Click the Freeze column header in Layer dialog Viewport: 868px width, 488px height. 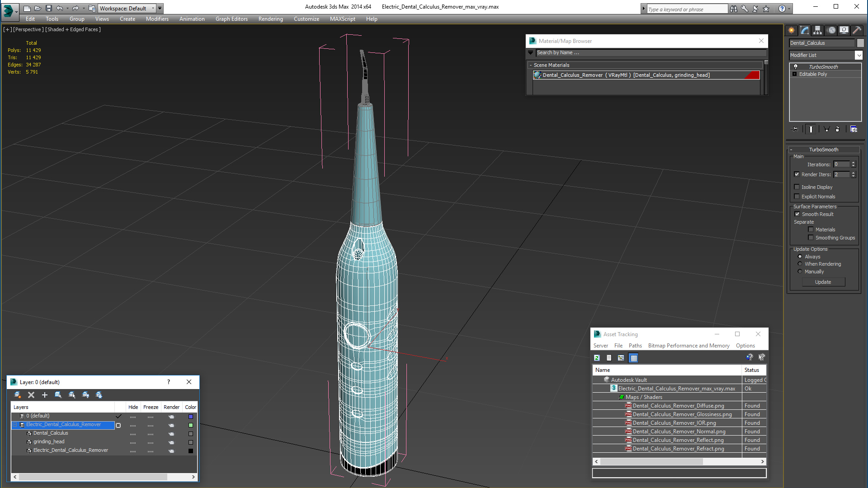click(x=151, y=407)
